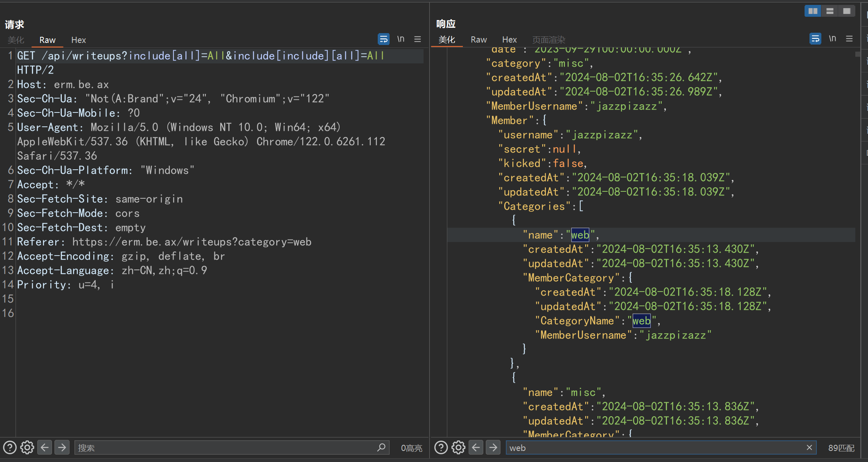Open response search settings gear
The height and width of the screenshot is (462, 868).
[x=459, y=448]
